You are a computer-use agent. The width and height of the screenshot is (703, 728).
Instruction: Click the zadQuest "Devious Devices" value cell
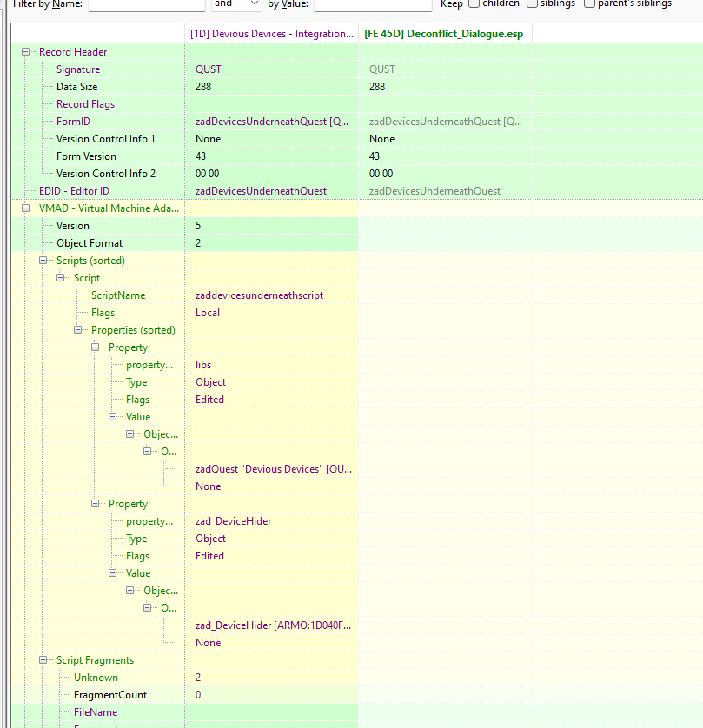tap(274, 469)
